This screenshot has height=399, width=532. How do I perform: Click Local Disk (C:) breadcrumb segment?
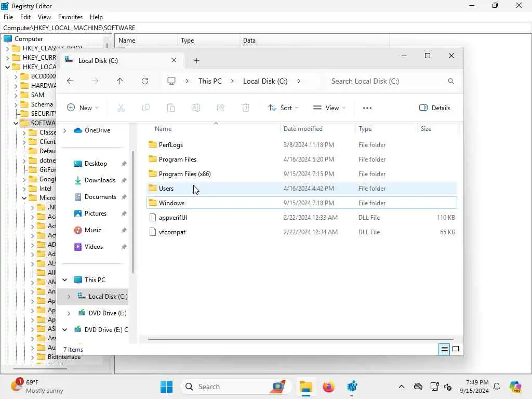(265, 81)
